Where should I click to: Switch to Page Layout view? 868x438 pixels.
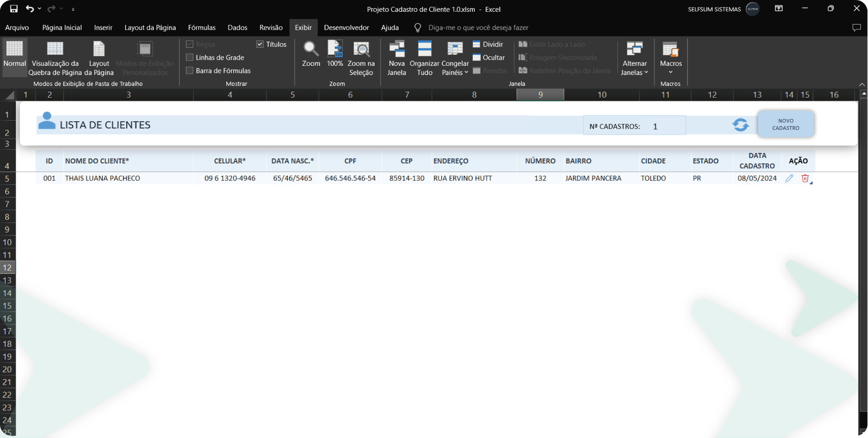click(99, 58)
